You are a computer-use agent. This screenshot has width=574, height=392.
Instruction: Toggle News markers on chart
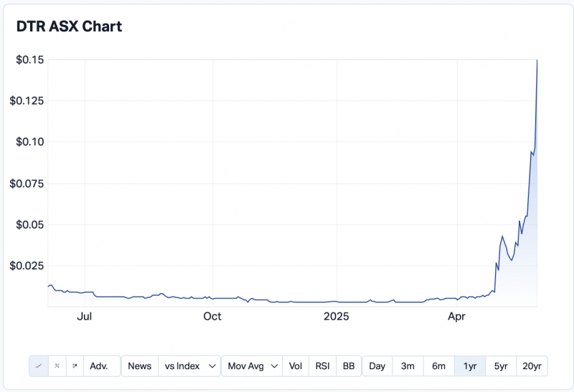click(140, 366)
